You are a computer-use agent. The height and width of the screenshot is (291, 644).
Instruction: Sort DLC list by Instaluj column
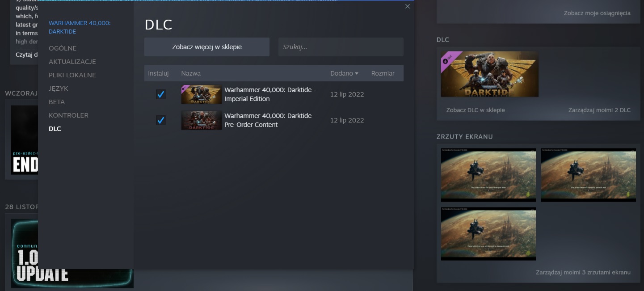coord(158,73)
